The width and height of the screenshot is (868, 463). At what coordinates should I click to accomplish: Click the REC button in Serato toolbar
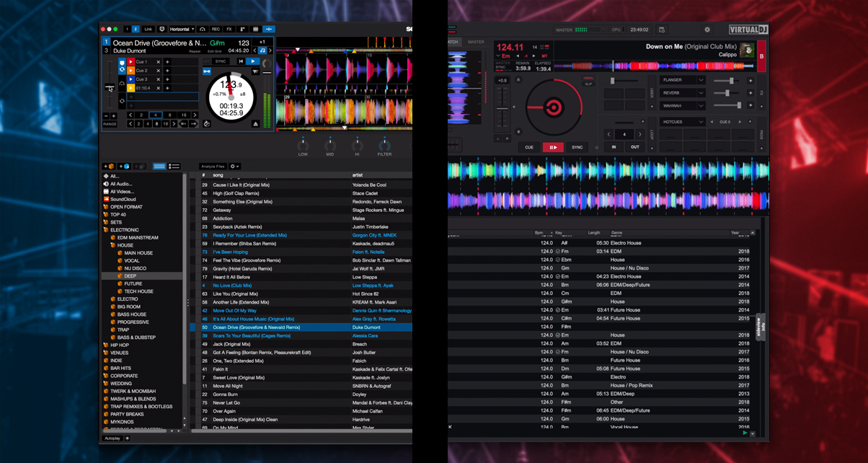tap(216, 29)
